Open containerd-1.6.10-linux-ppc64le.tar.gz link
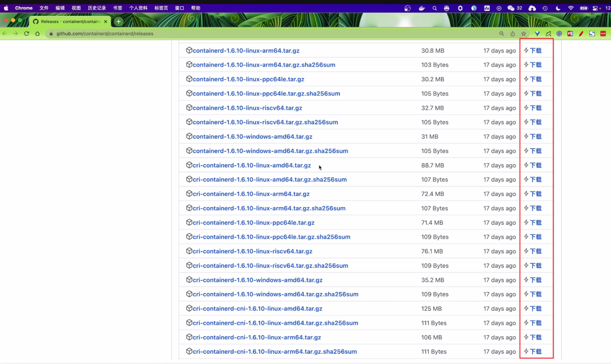The image size is (611, 364). click(x=248, y=79)
